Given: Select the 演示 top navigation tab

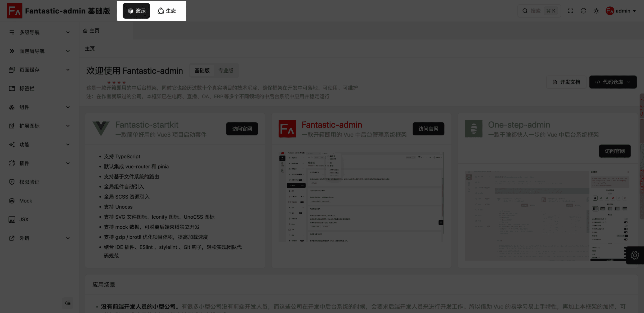Looking at the screenshot, I should click(x=136, y=11).
